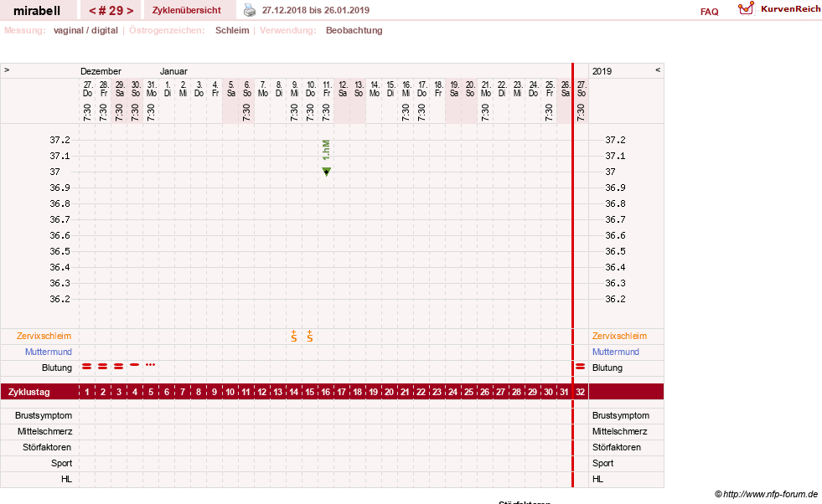Click the left Störfaktoren row label
This screenshot has height=504, width=822.
pos(47,447)
